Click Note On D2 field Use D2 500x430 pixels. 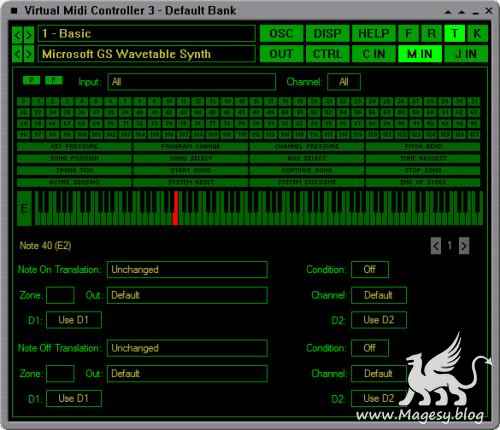pos(379,320)
